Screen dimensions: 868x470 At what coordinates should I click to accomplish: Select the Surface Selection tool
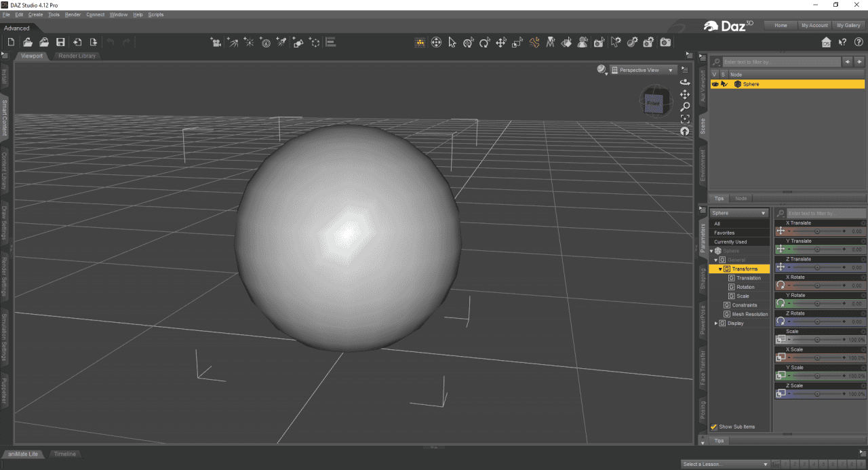coord(565,42)
